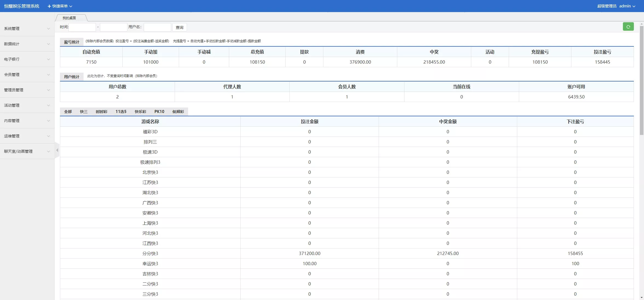Collapse the left sidebar with the arrow handle
The height and width of the screenshot is (300, 644).
57,150
